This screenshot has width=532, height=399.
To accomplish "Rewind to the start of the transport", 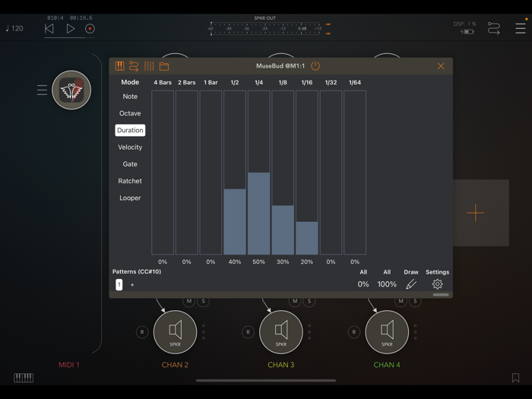I will click(x=49, y=29).
